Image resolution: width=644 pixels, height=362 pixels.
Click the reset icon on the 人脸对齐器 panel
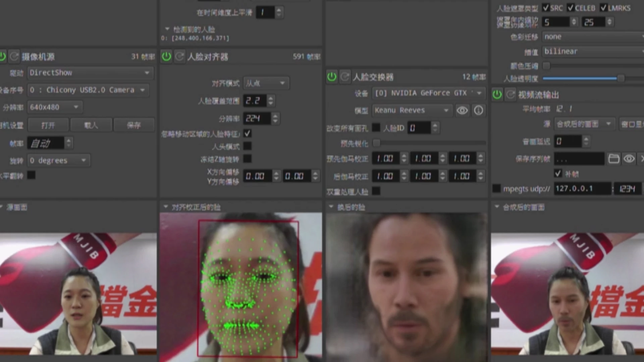[179, 56]
